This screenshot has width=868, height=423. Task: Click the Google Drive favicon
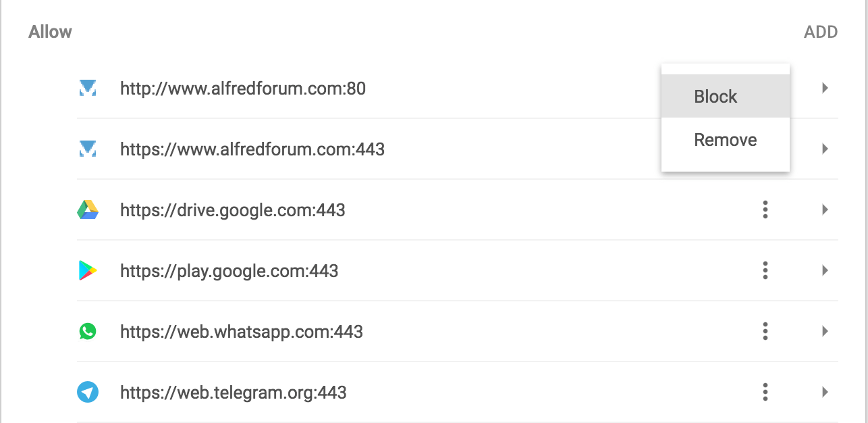coord(88,210)
